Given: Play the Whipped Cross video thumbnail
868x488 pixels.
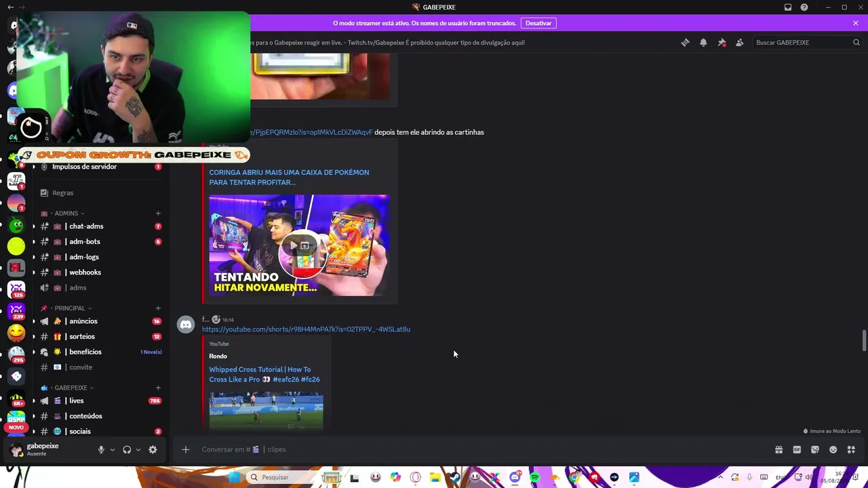Looking at the screenshot, I should pos(266,410).
